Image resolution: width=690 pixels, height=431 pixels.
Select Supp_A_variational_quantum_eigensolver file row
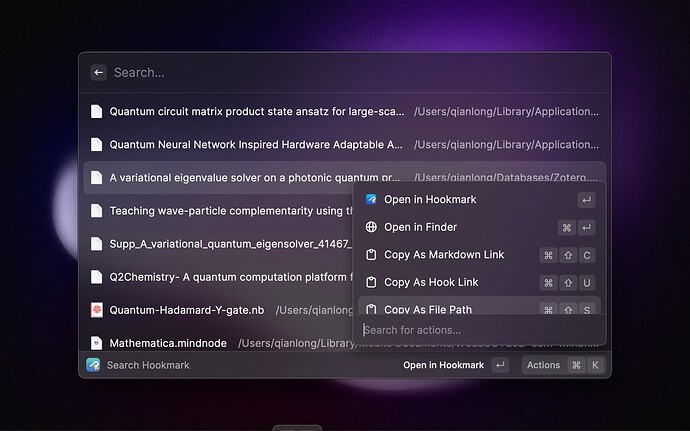pos(219,244)
